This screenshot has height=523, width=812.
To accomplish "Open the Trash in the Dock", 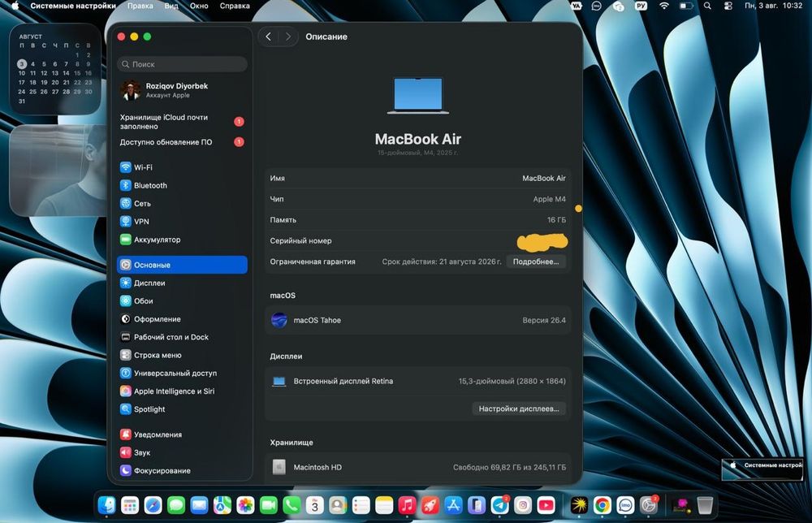I will (705, 505).
